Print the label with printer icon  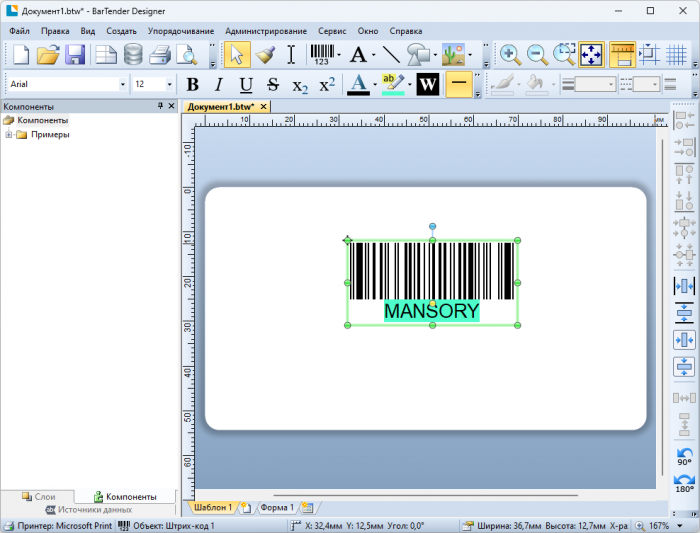tap(160, 55)
